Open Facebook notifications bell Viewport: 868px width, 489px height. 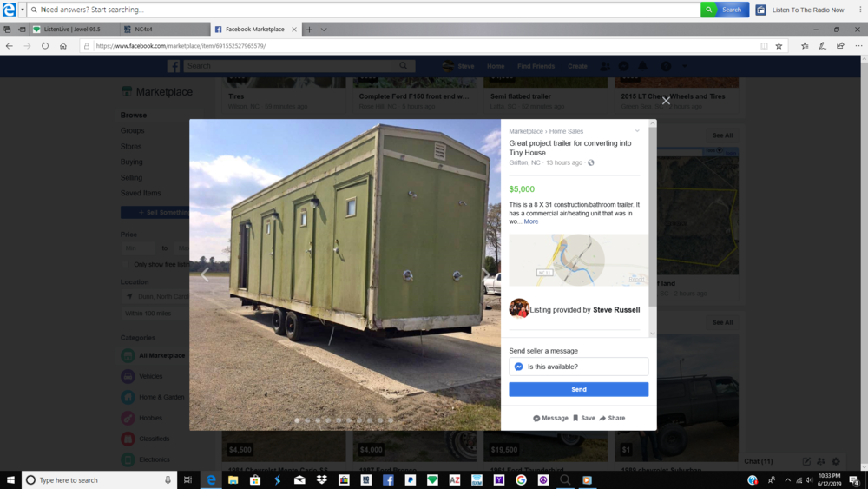[642, 66]
